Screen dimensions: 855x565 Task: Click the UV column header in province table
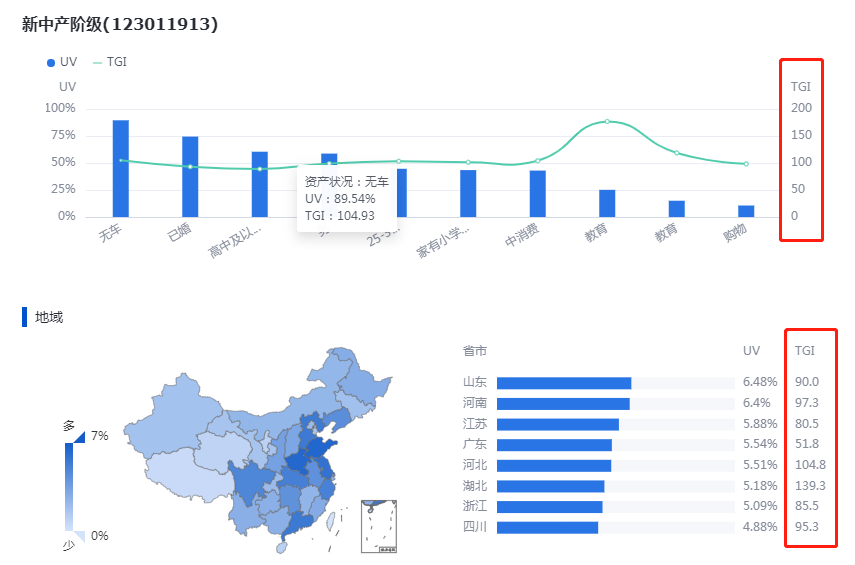tap(751, 351)
